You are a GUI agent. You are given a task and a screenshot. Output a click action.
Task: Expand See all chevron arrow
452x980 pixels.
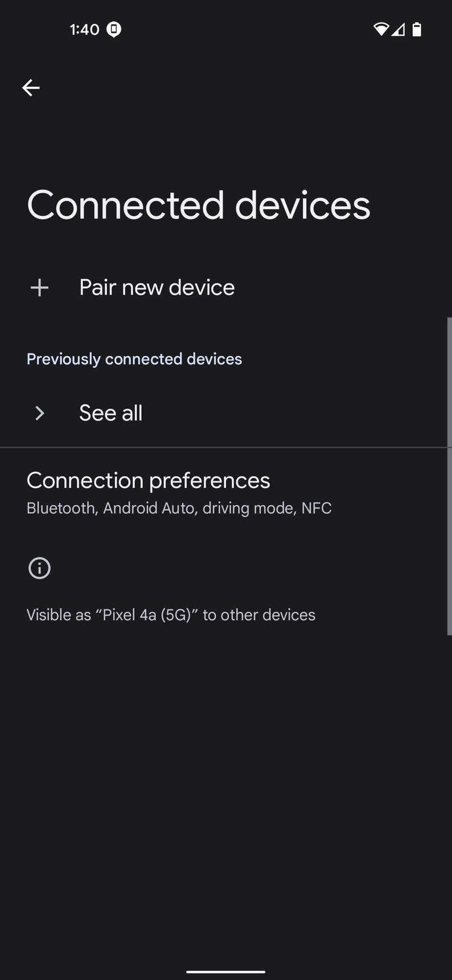[39, 413]
